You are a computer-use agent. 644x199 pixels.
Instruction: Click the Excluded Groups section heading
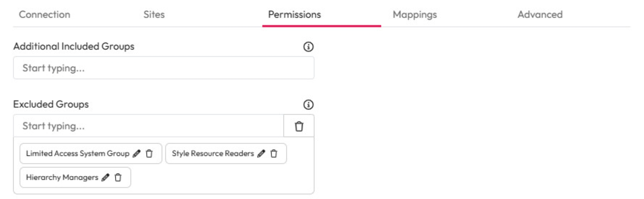point(51,105)
